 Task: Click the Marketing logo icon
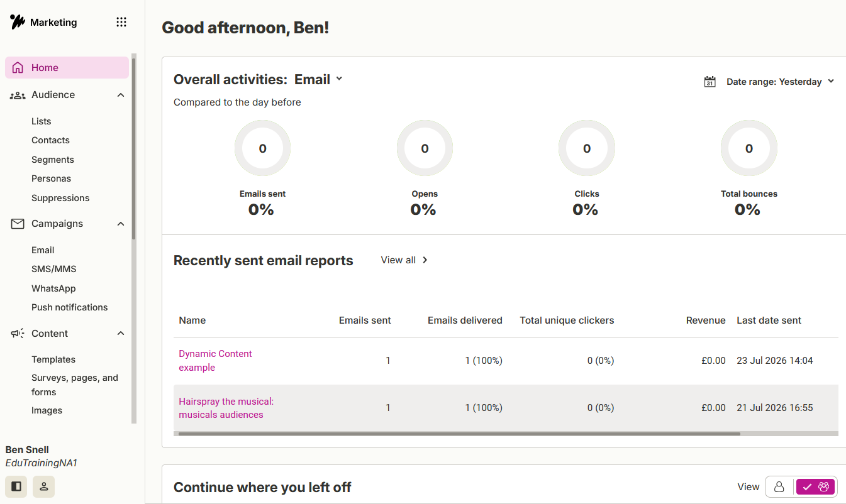pos(17,22)
